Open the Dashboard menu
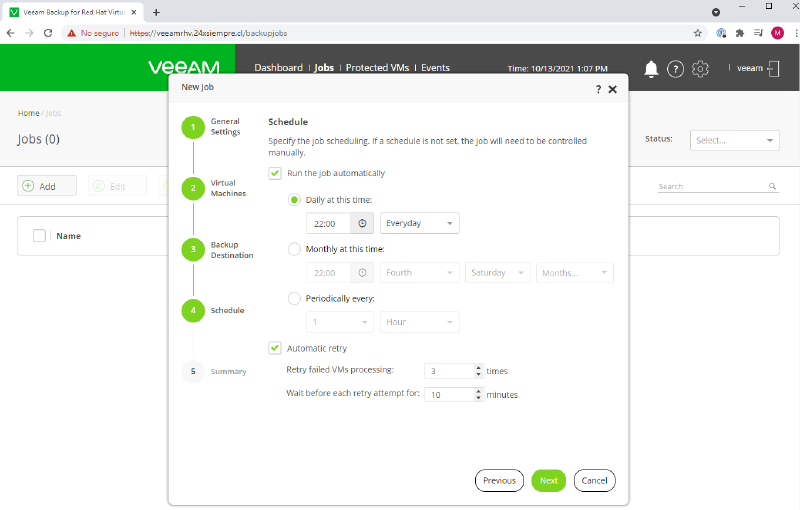 pyautogui.click(x=278, y=68)
